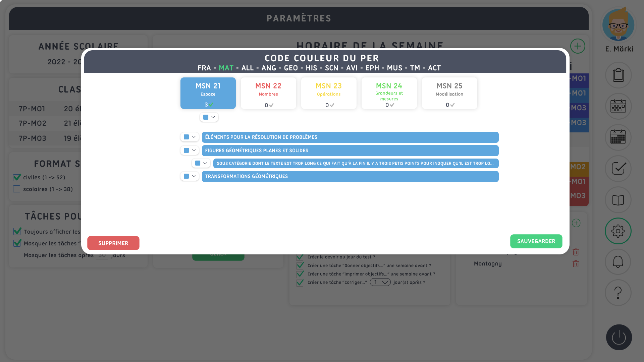Delete Montagny with its trash icon
644x362 pixels.
tap(576, 264)
